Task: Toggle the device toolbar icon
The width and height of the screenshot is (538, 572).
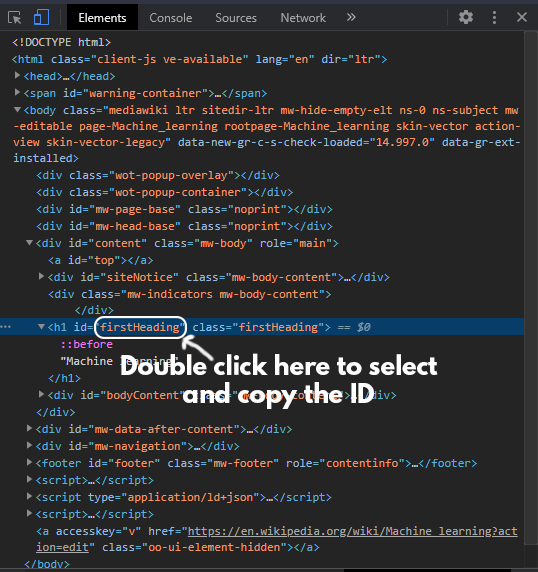Action: pos(41,18)
